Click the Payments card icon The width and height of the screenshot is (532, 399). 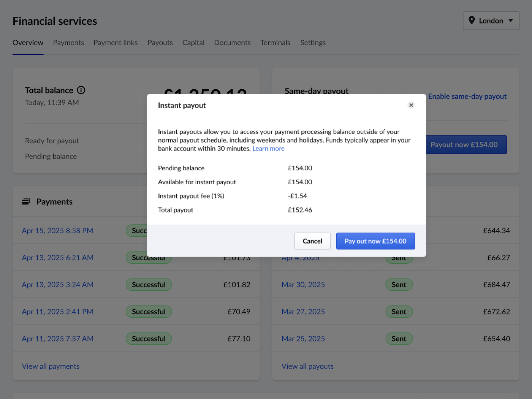tap(26, 202)
